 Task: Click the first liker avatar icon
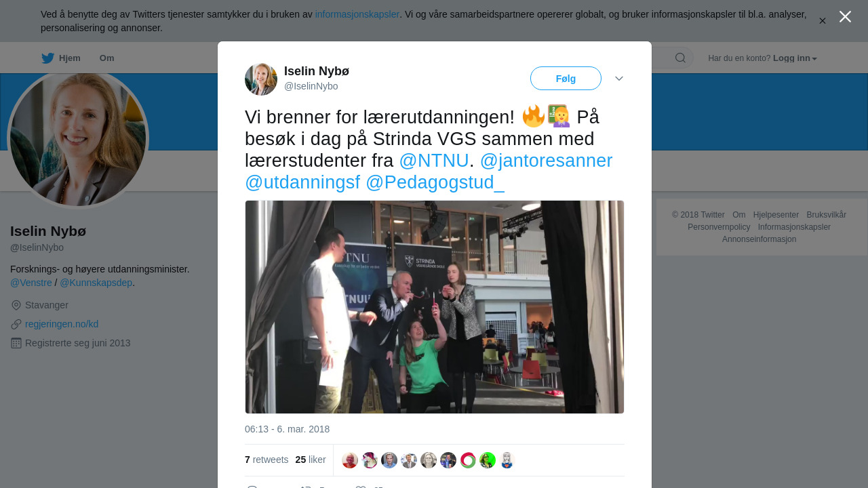click(350, 460)
